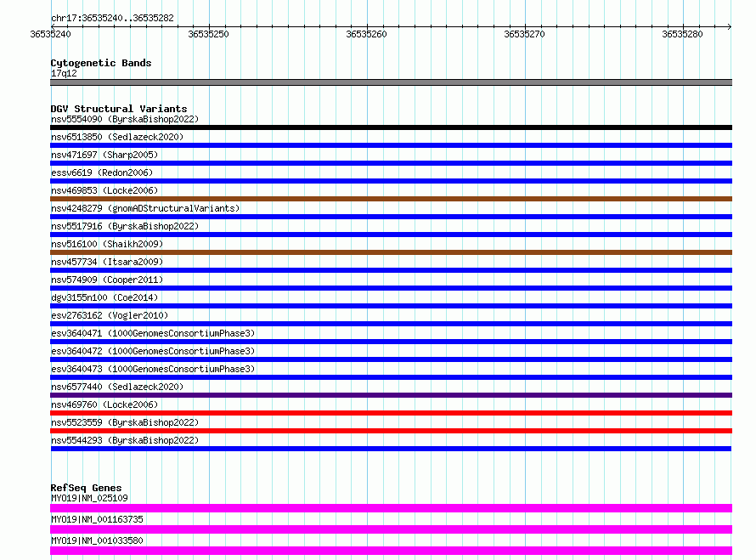Click the blue bar under esv3640472

pyautogui.click(x=391, y=359)
